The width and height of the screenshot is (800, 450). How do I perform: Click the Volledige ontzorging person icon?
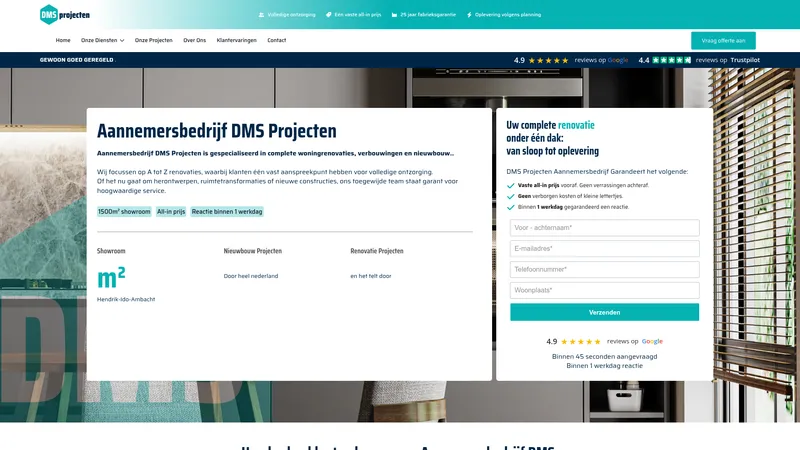tap(261, 15)
